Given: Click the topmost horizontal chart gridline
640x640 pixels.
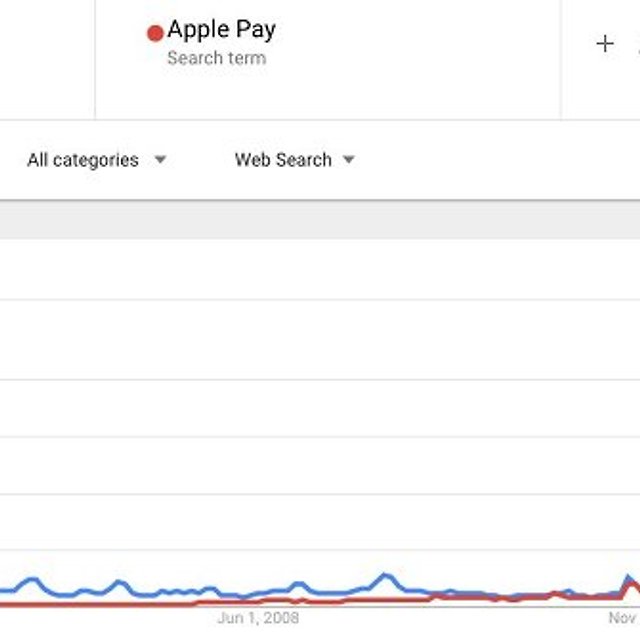Looking at the screenshot, I should (x=320, y=300).
